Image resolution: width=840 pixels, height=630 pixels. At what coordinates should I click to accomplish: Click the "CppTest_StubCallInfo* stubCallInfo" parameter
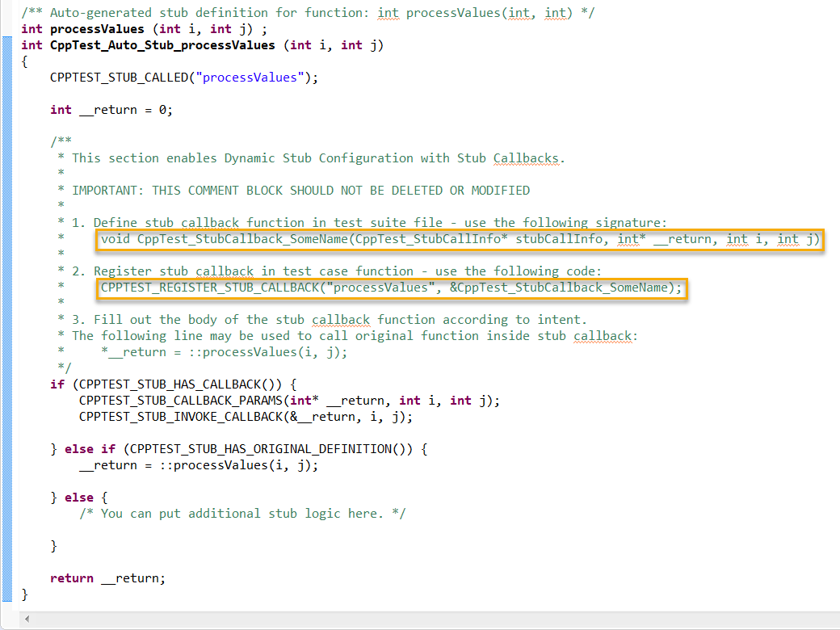[x=480, y=239]
